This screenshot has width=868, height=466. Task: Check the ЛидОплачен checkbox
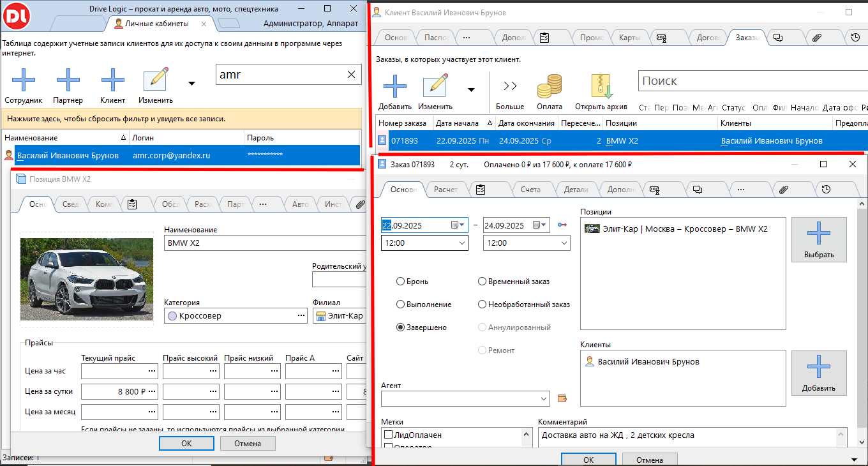click(387, 435)
